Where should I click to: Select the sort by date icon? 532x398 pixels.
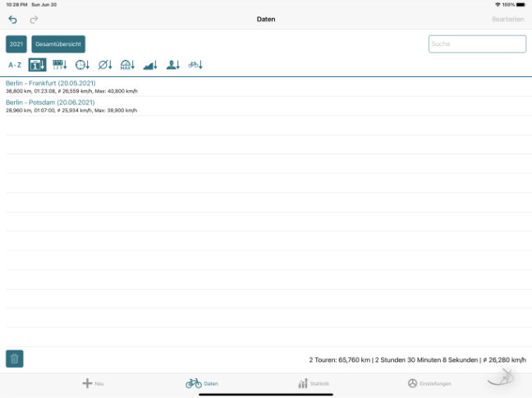[37, 65]
